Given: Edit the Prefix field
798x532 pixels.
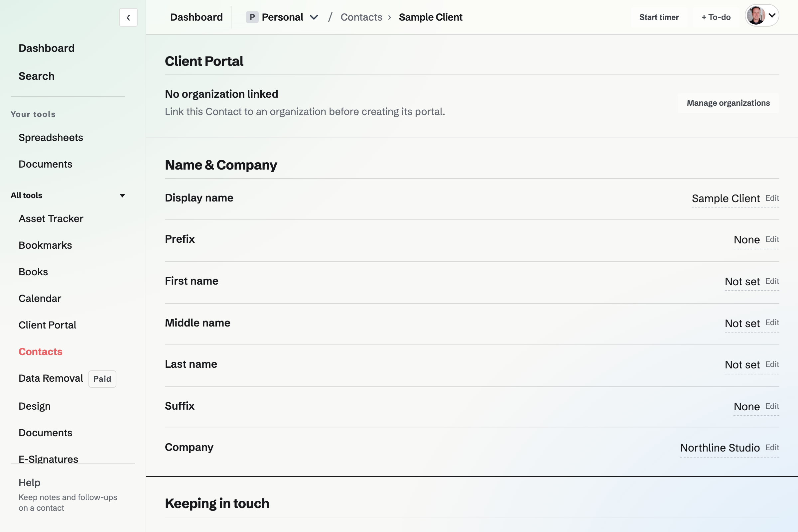Looking at the screenshot, I should [x=772, y=239].
